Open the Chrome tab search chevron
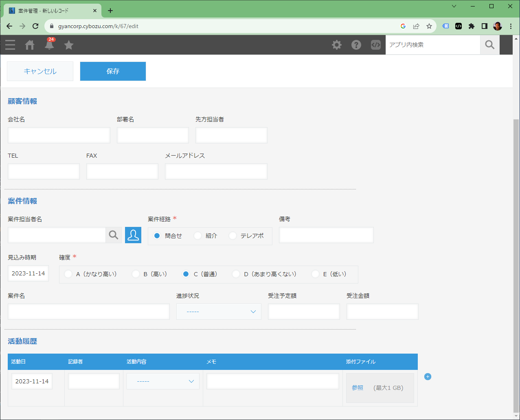 pyautogui.click(x=454, y=6)
